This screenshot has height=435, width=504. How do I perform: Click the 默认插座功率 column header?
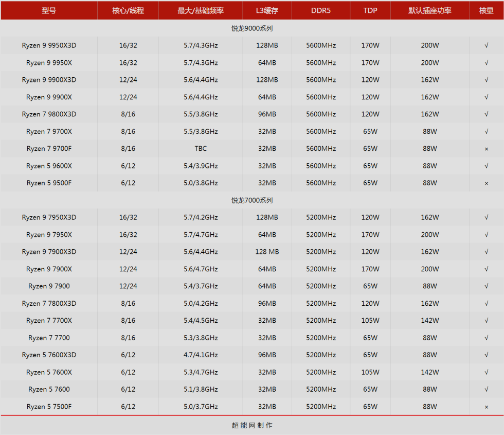point(430,11)
